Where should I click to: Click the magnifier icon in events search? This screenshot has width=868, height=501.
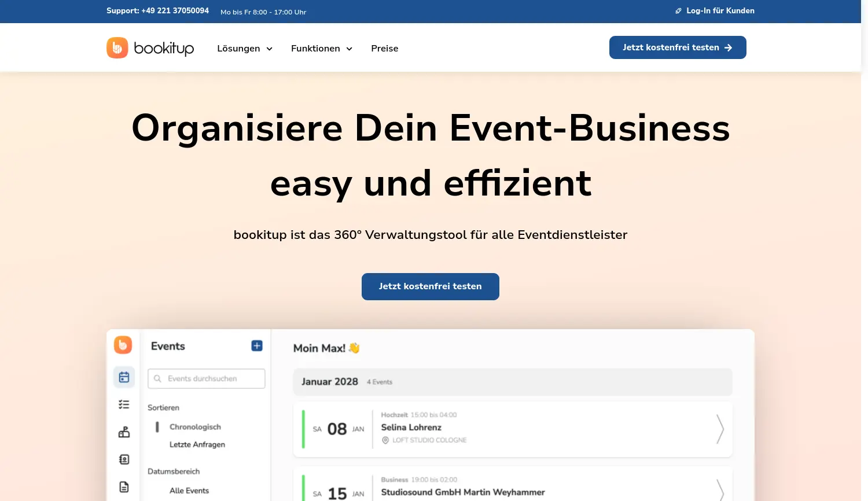(x=157, y=378)
